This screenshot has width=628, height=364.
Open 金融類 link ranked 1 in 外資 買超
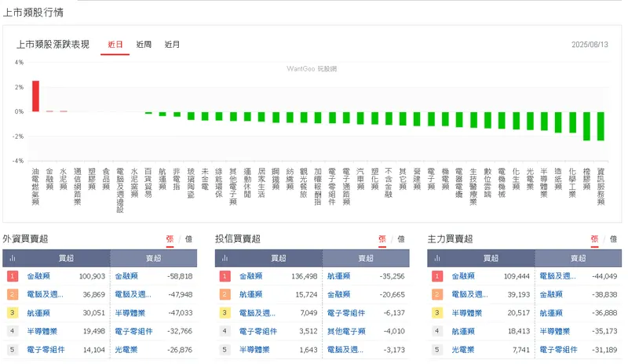tap(38, 276)
